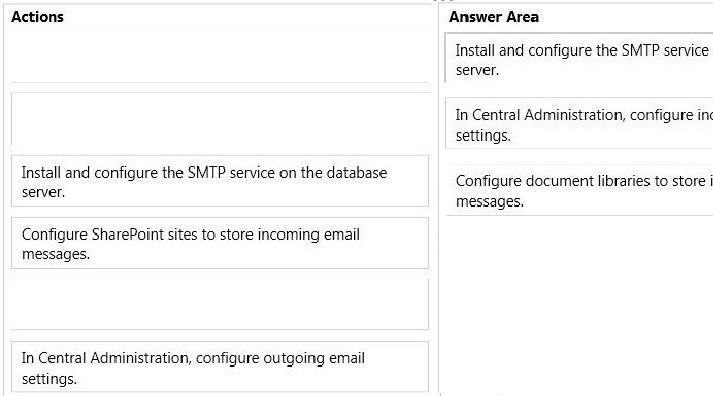
Task: Click the word "messages." in the document libraries answer
Action: [490, 201]
